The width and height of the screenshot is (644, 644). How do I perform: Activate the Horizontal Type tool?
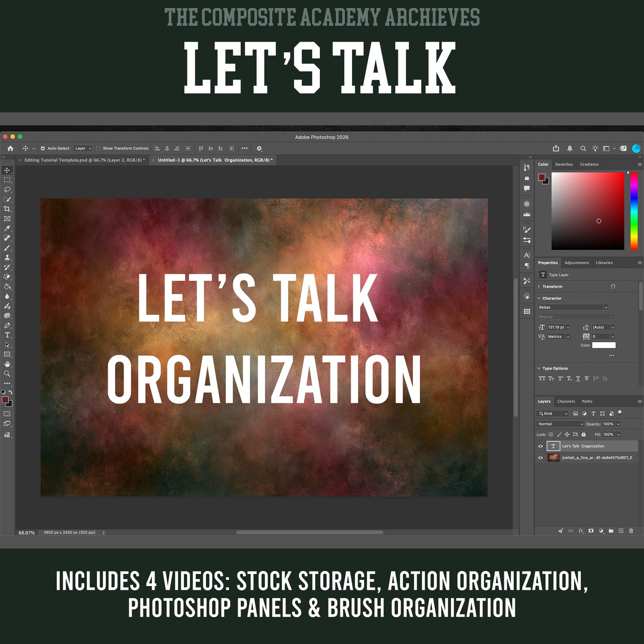[7, 335]
